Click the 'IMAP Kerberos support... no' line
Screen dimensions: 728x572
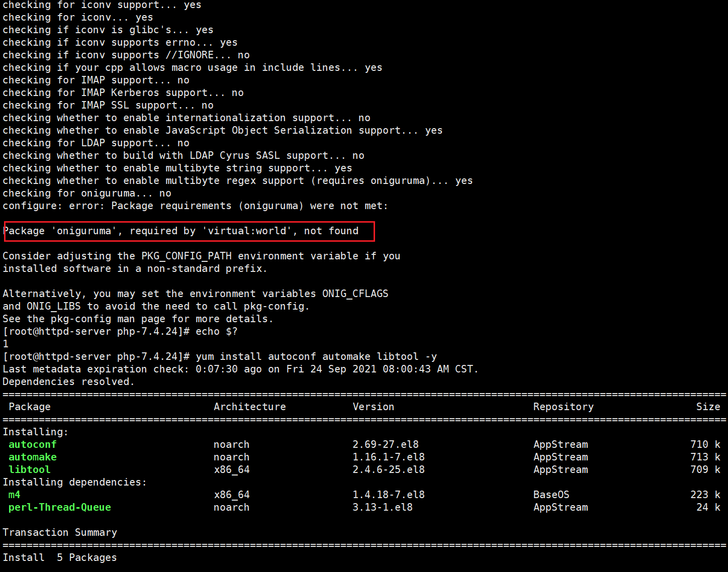tap(123, 93)
